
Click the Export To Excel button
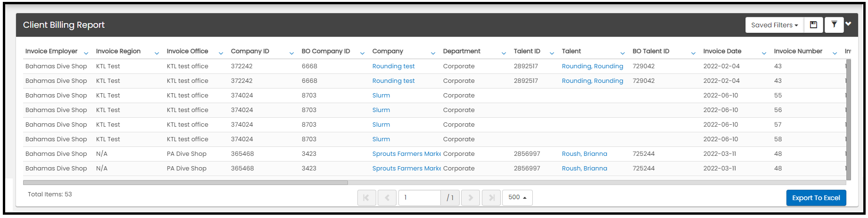pyautogui.click(x=816, y=198)
